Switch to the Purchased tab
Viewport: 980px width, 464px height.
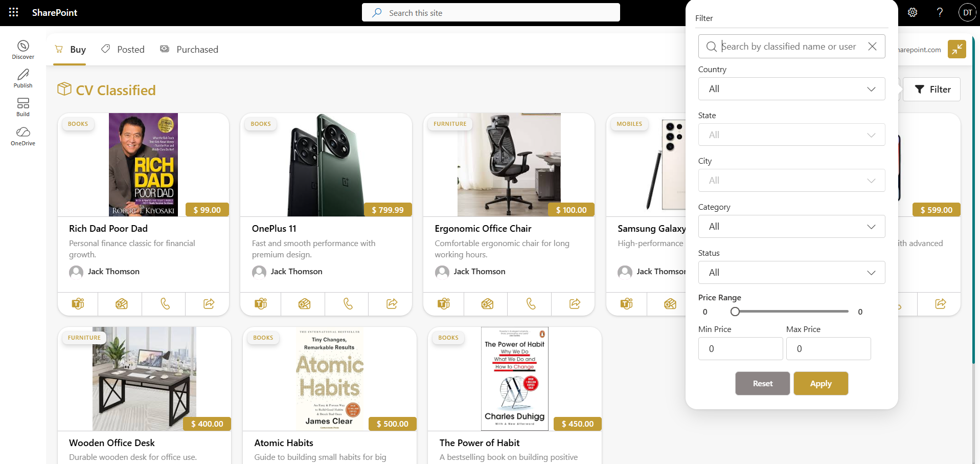pyautogui.click(x=189, y=50)
